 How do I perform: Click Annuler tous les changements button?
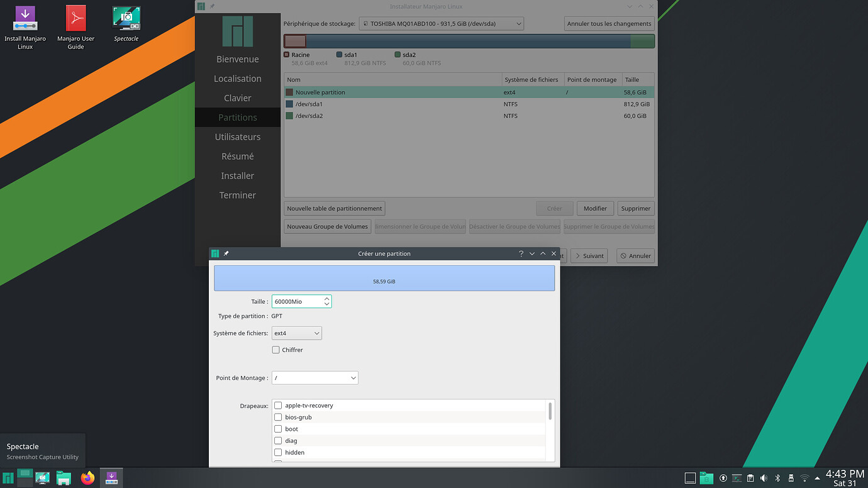[609, 24]
